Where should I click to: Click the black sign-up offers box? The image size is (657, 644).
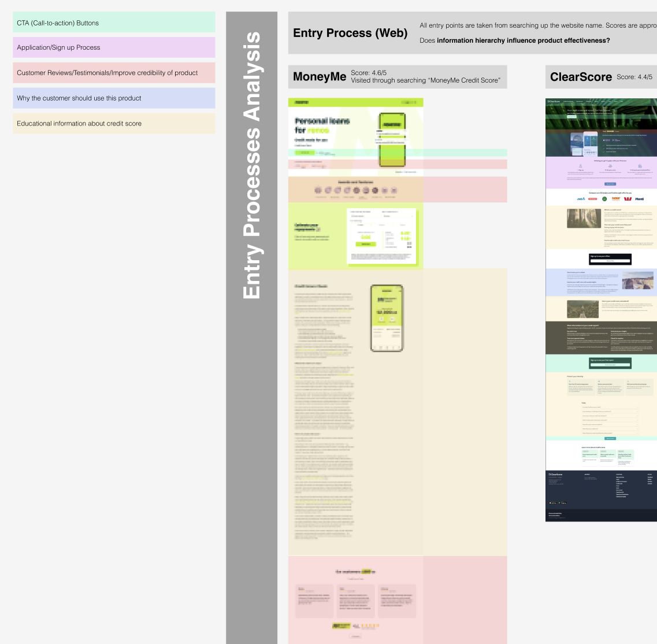point(610,259)
